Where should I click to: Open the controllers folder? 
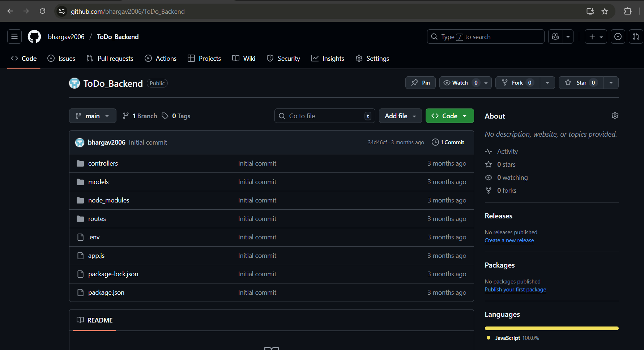point(103,163)
